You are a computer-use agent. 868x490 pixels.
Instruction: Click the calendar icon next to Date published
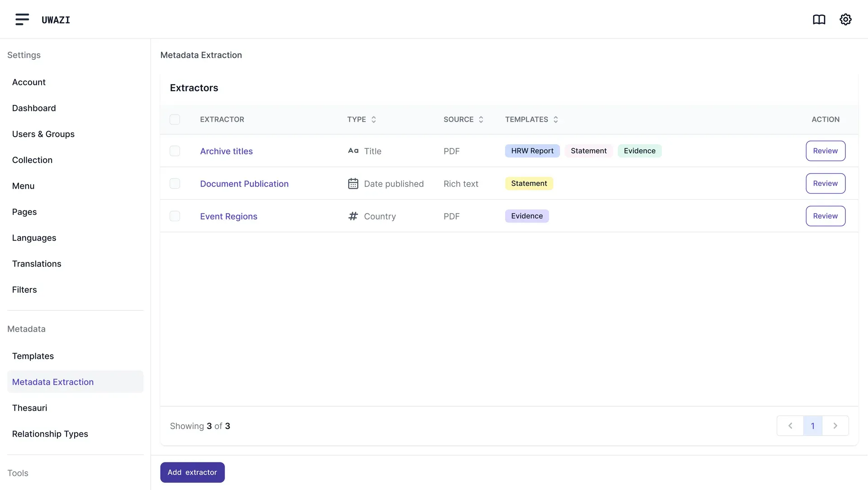point(353,183)
